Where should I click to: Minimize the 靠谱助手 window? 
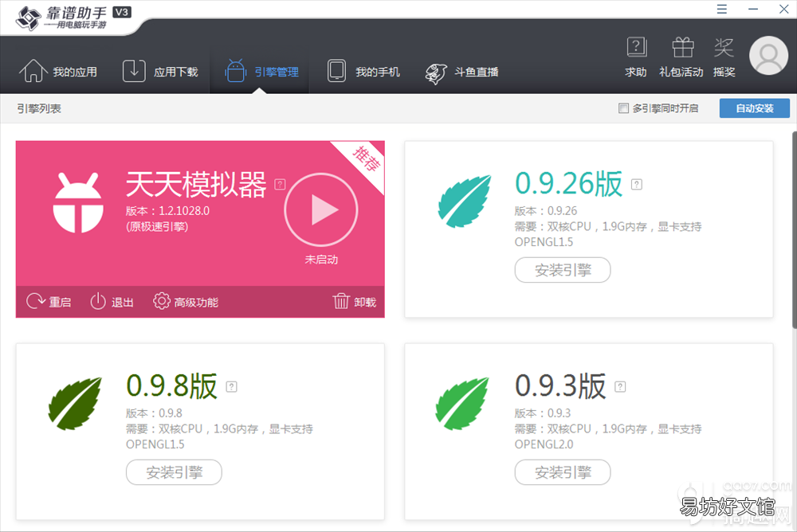point(753,9)
